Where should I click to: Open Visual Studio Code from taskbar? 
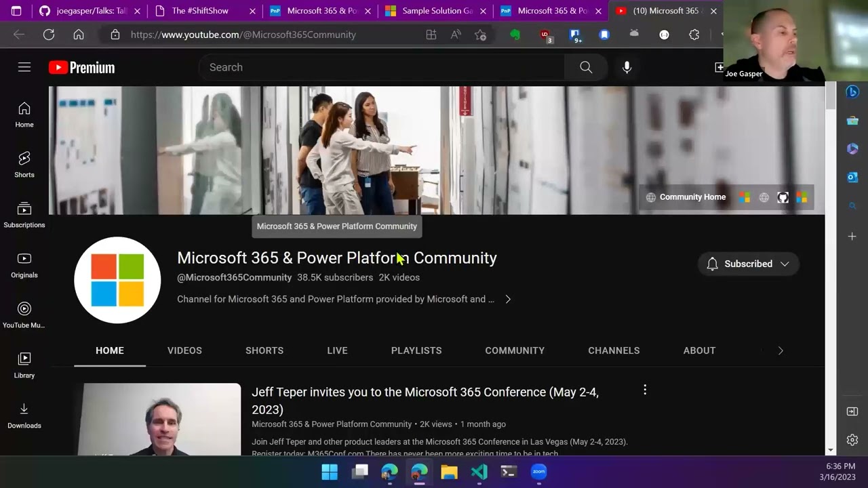pos(479,472)
